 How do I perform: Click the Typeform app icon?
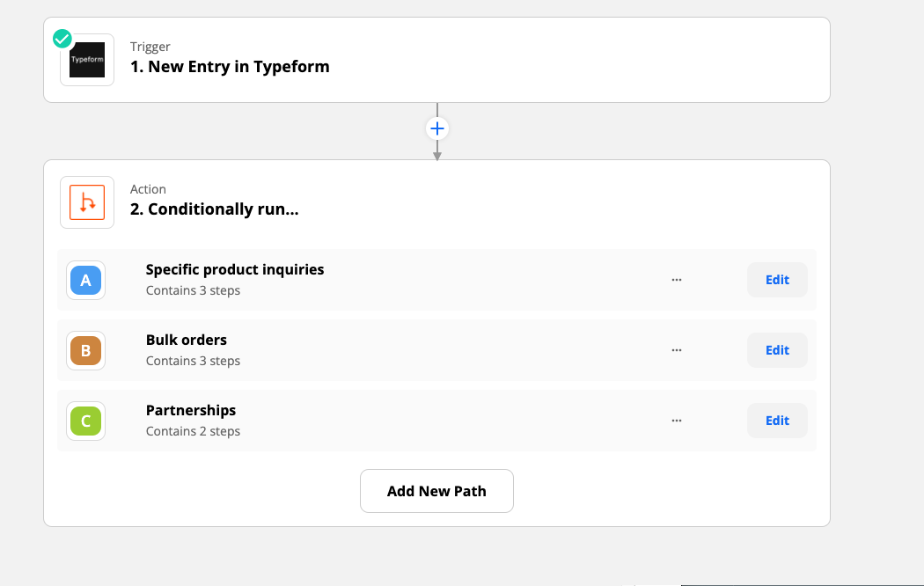[87, 60]
